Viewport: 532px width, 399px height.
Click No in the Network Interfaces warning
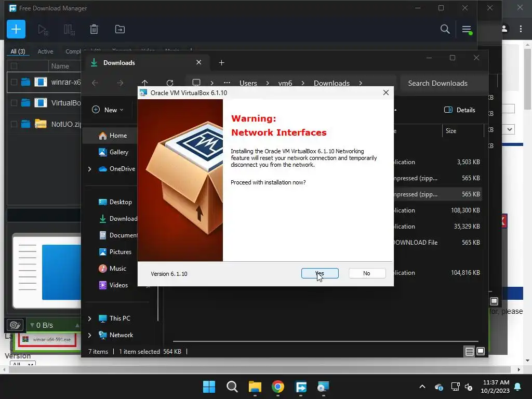click(x=367, y=273)
